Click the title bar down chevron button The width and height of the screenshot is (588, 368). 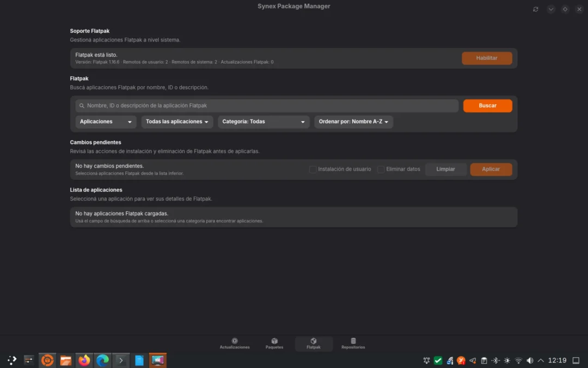coord(551,9)
